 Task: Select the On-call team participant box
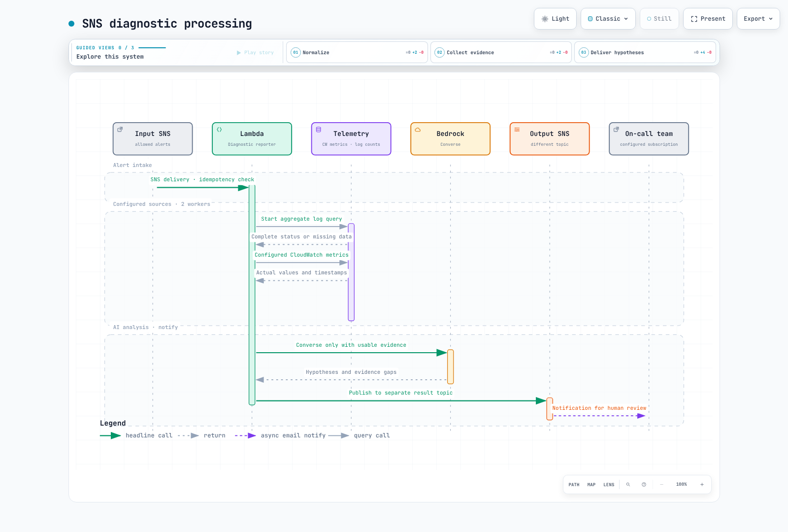pos(649,139)
